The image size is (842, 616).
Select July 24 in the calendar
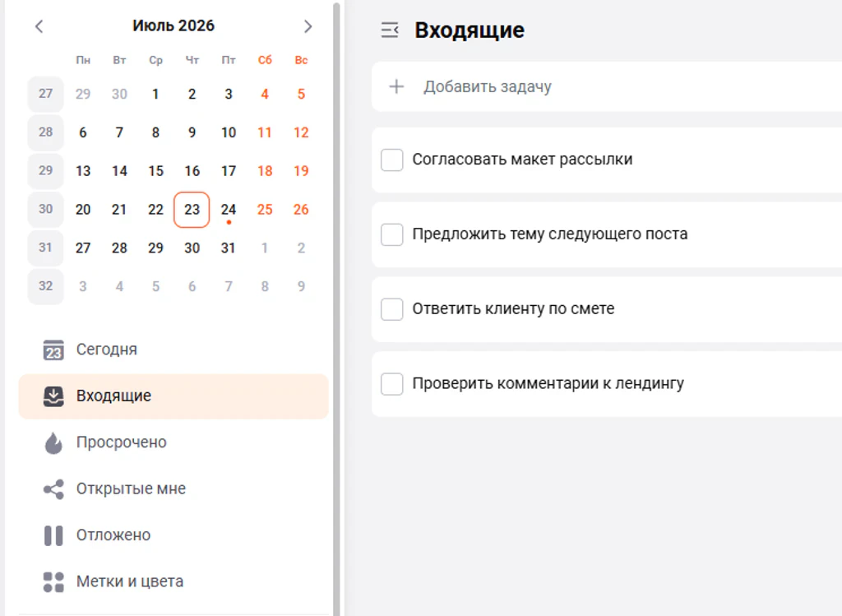[x=229, y=210]
